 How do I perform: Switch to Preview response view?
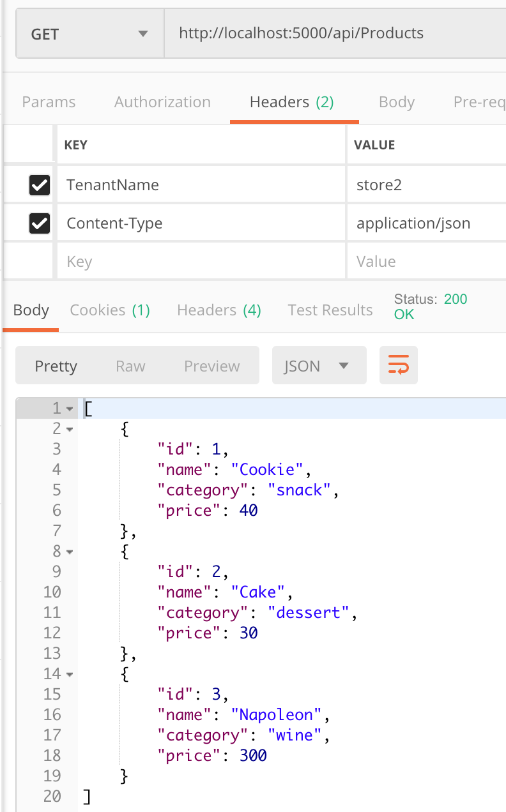(x=212, y=366)
